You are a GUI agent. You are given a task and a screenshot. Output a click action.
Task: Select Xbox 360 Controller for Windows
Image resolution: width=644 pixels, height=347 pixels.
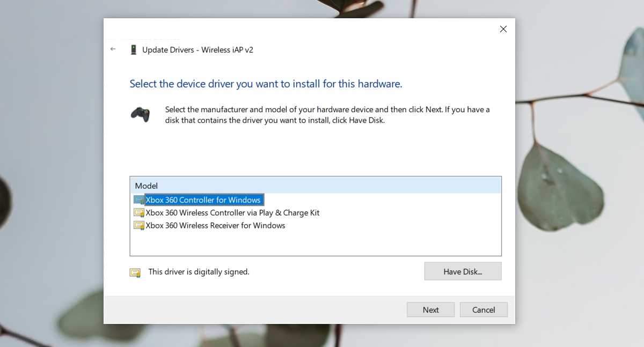tap(203, 200)
